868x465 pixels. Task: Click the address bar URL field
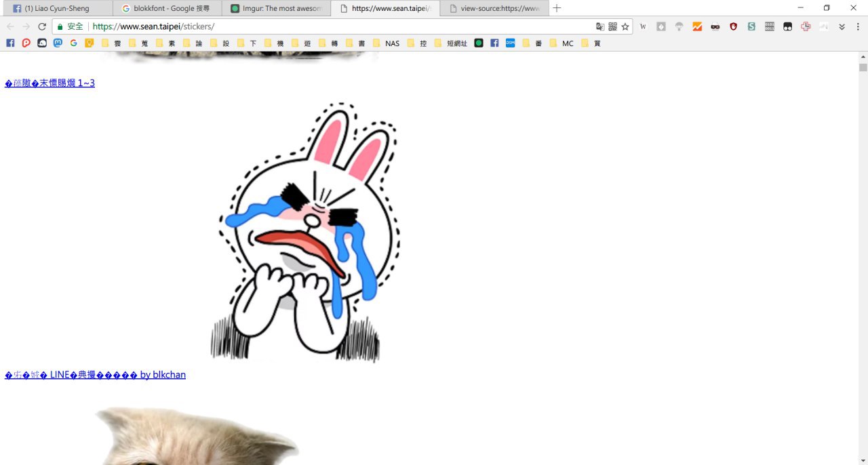[339, 26]
